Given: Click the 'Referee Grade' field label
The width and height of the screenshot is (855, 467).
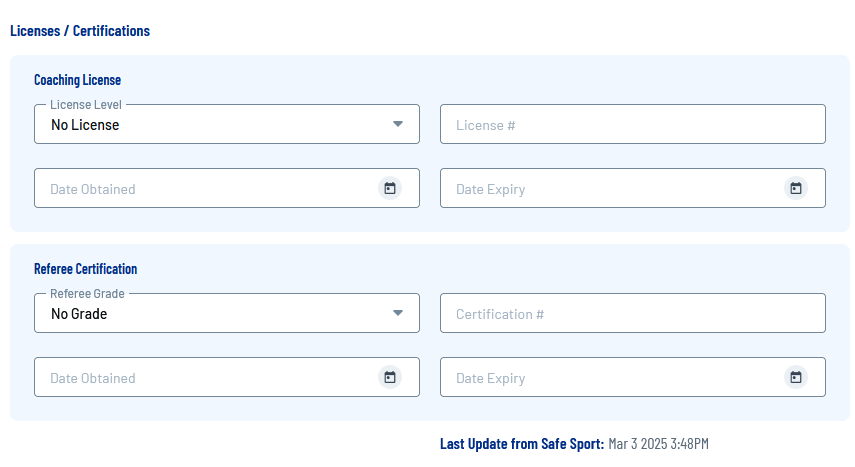Looking at the screenshot, I should 85,294.
